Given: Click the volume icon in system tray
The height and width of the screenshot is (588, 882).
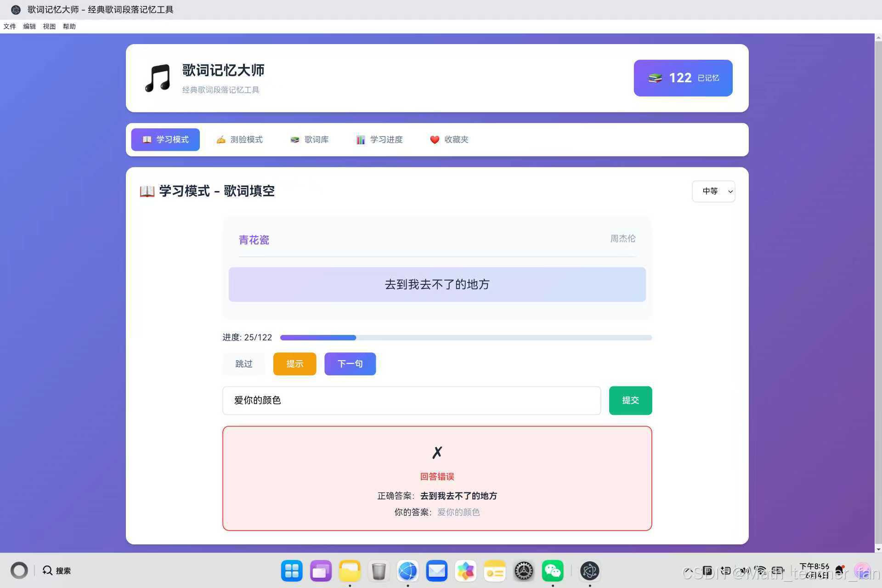Looking at the screenshot, I should click(x=744, y=571).
